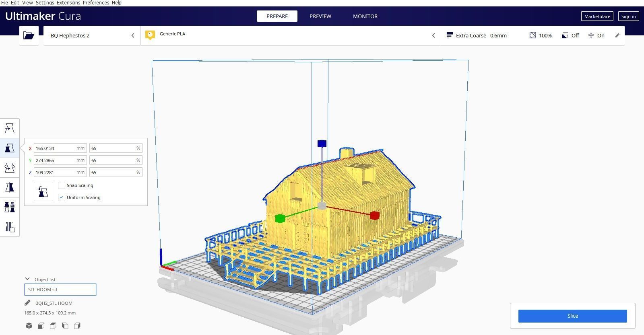Click the Sign in button
Viewport: 644px width, 335px height.
628,16
